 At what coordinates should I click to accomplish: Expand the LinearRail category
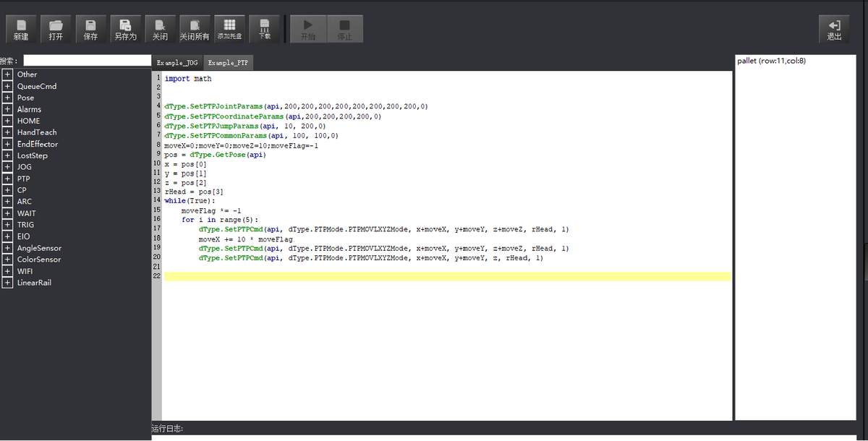click(7, 283)
